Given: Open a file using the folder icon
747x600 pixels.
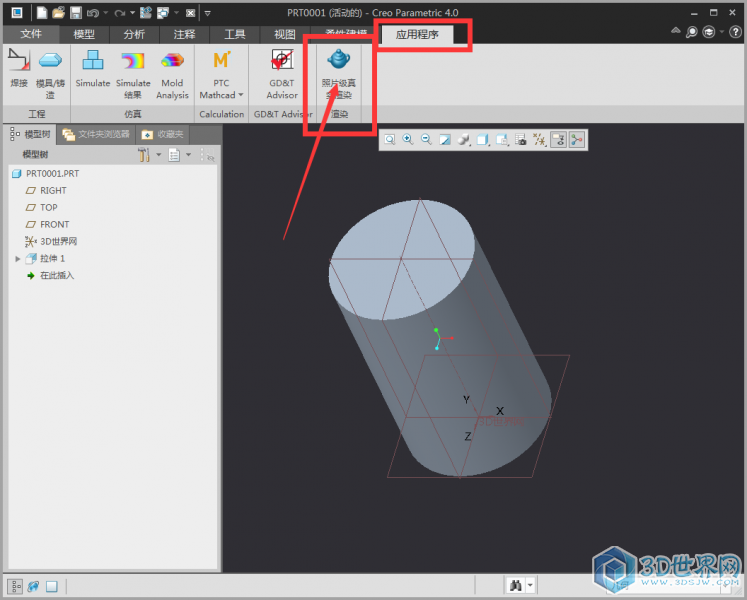Looking at the screenshot, I should coord(59,13).
